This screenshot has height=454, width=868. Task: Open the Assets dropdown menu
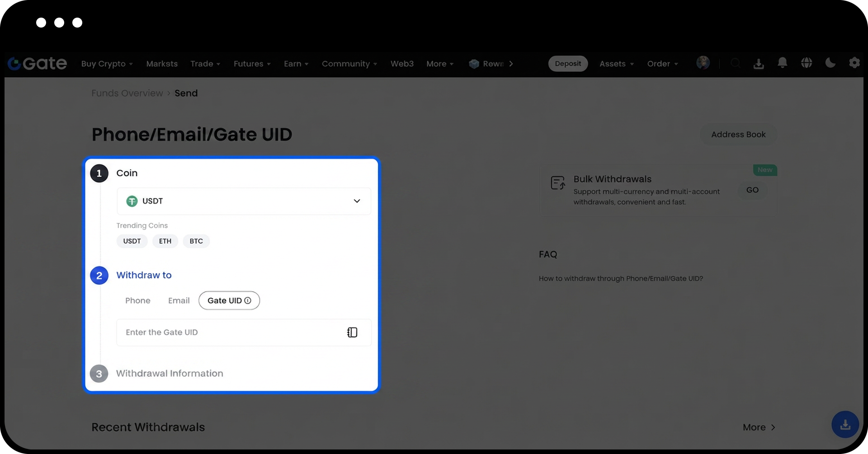click(616, 64)
